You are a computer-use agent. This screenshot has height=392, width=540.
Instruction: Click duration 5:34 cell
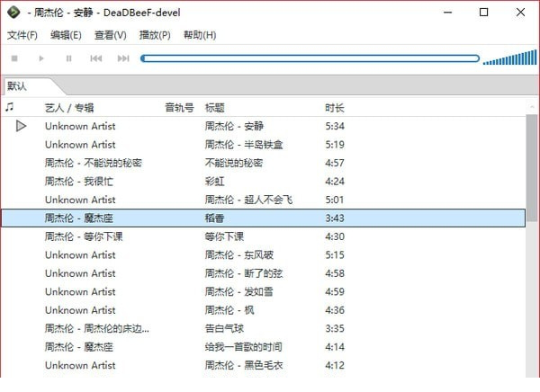click(335, 126)
